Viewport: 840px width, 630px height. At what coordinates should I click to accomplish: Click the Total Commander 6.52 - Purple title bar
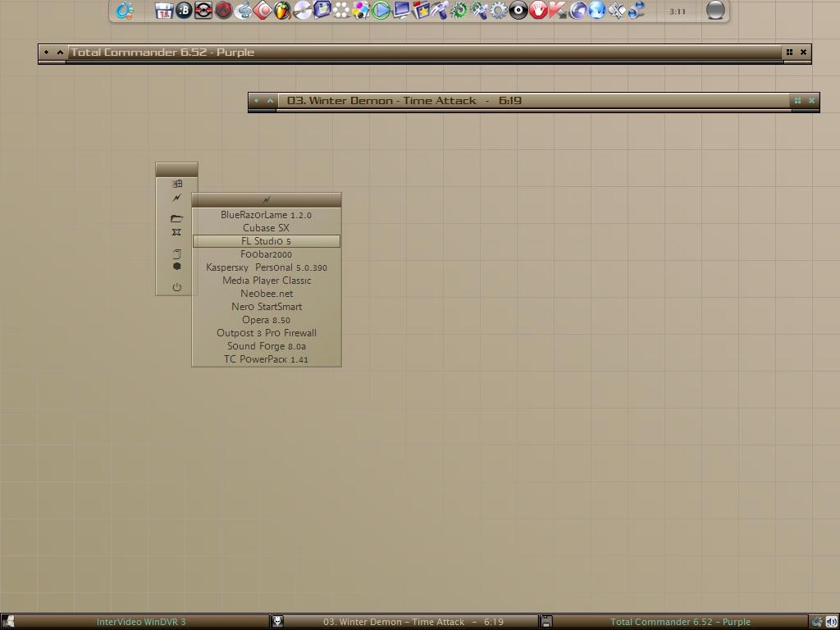425,52
